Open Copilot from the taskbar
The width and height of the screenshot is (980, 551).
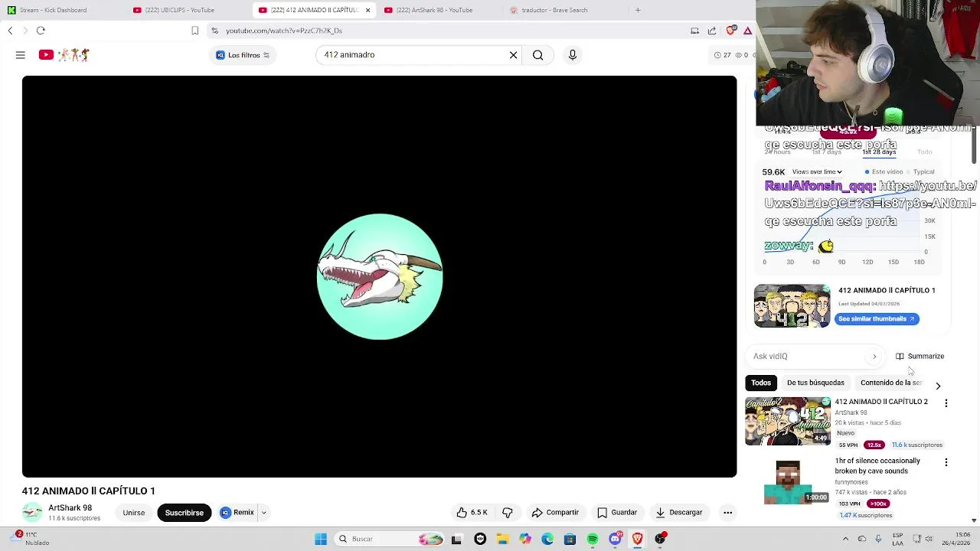click(x=525, y=539)
